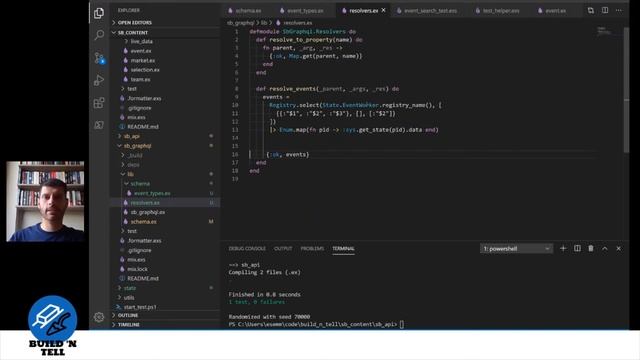The height and width of the screenshot is (360, 640).
Task: Click the Open Changes icon in editor toolbar
Action: pos(591,10)
